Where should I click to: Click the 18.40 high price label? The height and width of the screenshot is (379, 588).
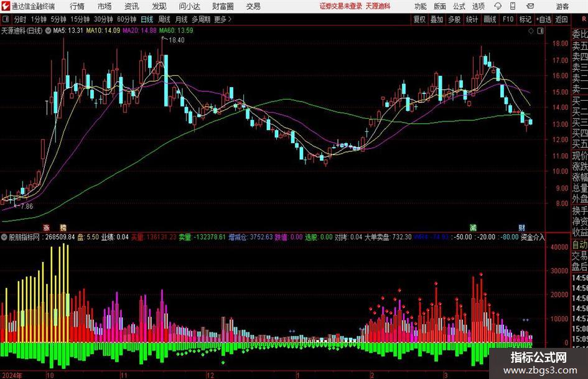click(x=176, y=40)
